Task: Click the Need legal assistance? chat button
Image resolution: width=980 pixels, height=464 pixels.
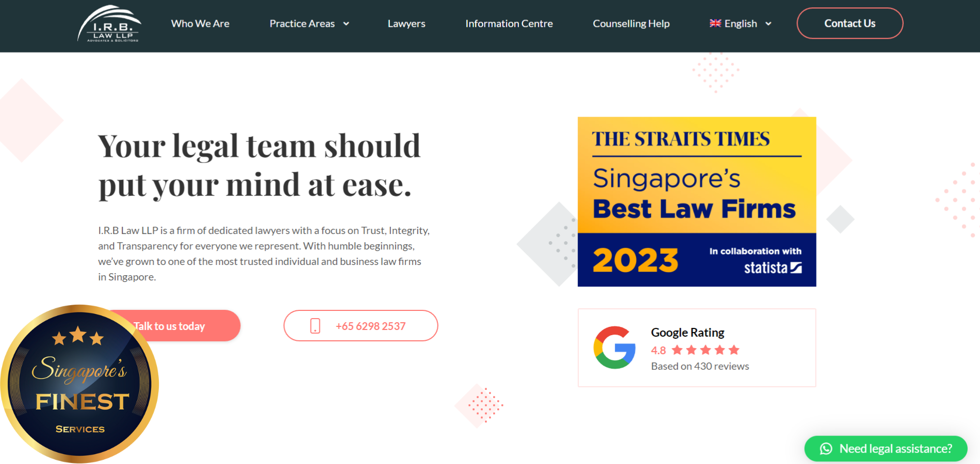Action: coord(886,449)
